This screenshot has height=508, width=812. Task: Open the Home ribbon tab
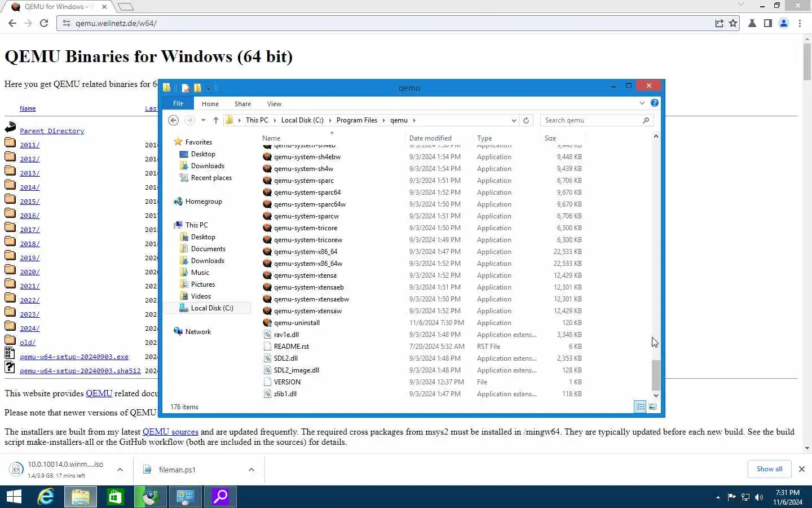(210, 104)
